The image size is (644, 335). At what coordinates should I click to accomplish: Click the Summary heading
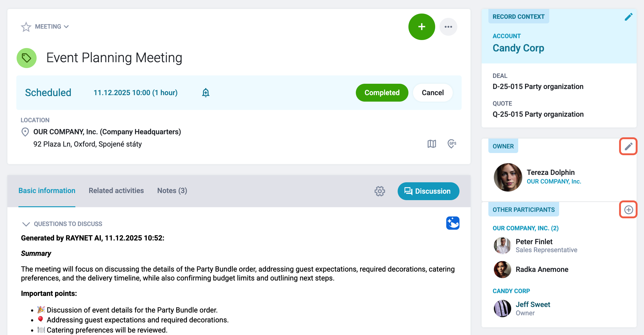pos(36,253)
